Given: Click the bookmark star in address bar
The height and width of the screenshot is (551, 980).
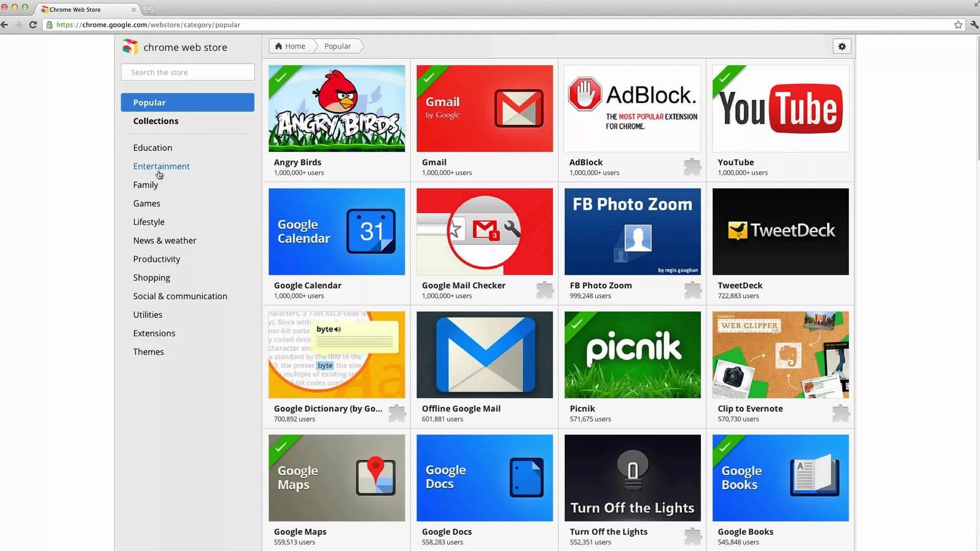Looking at the screenshot, I should pyautogui.click(x=958, y=25).
